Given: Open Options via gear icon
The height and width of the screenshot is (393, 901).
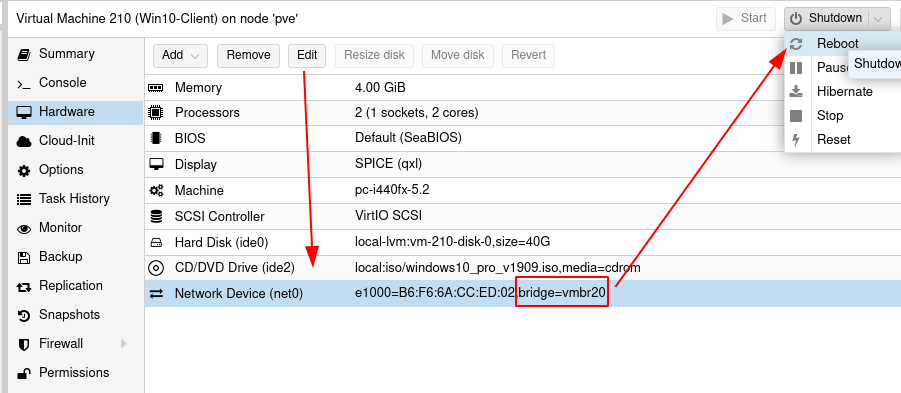Looking at the screenshot, I should (x=24, y=170).
